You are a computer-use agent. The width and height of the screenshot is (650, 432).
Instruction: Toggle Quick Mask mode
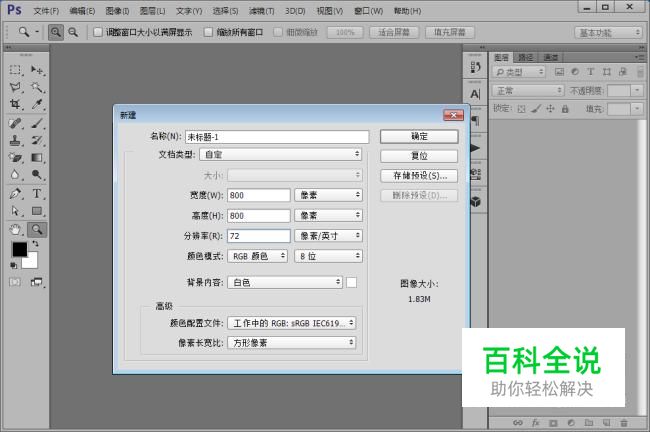click(15, 282)
